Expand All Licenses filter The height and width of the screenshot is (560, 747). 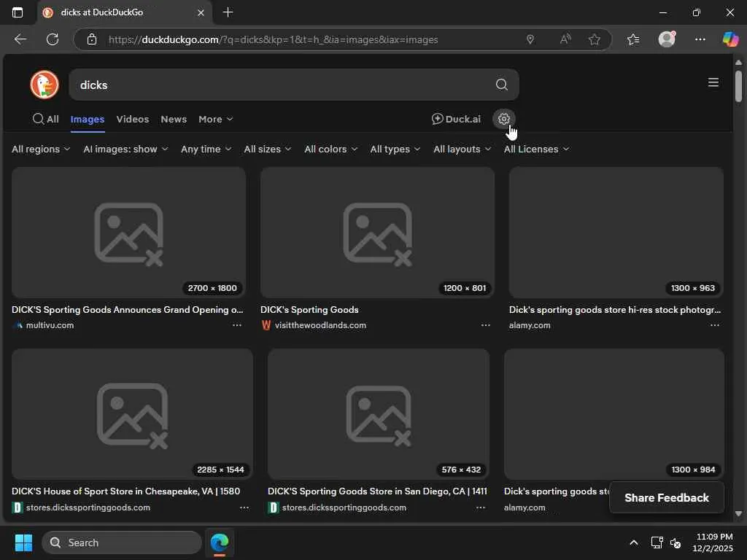click(x=537, y=149)
